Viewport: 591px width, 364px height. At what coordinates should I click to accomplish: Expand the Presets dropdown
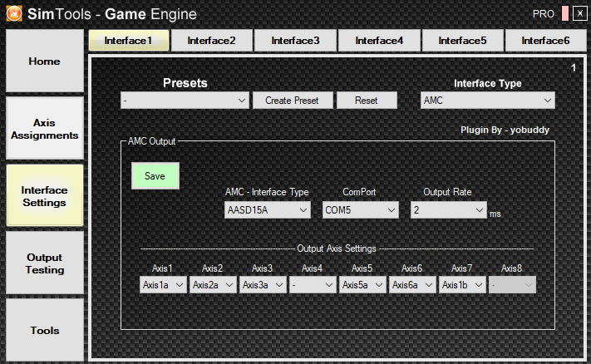click(x=185, y=101)
